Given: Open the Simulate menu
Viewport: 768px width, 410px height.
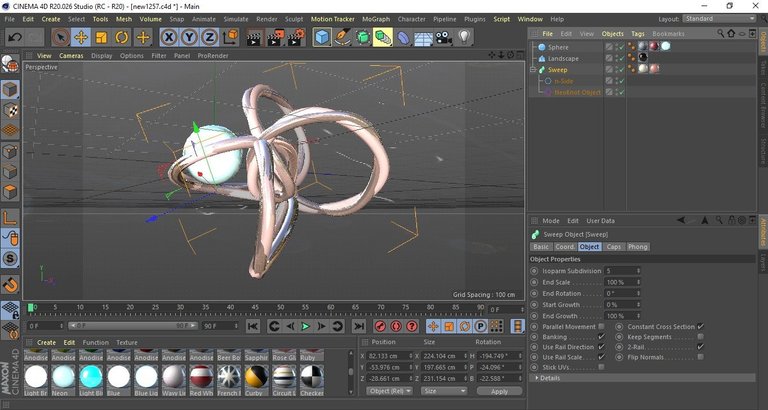Looking at the screenshot, I should 236,19.
